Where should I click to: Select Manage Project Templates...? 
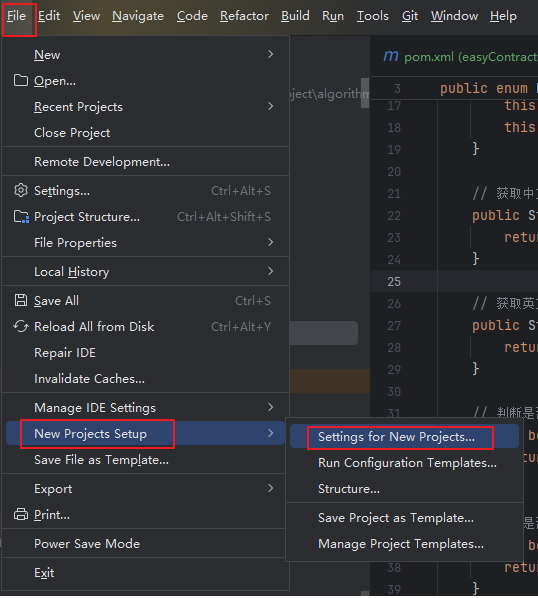404,543
